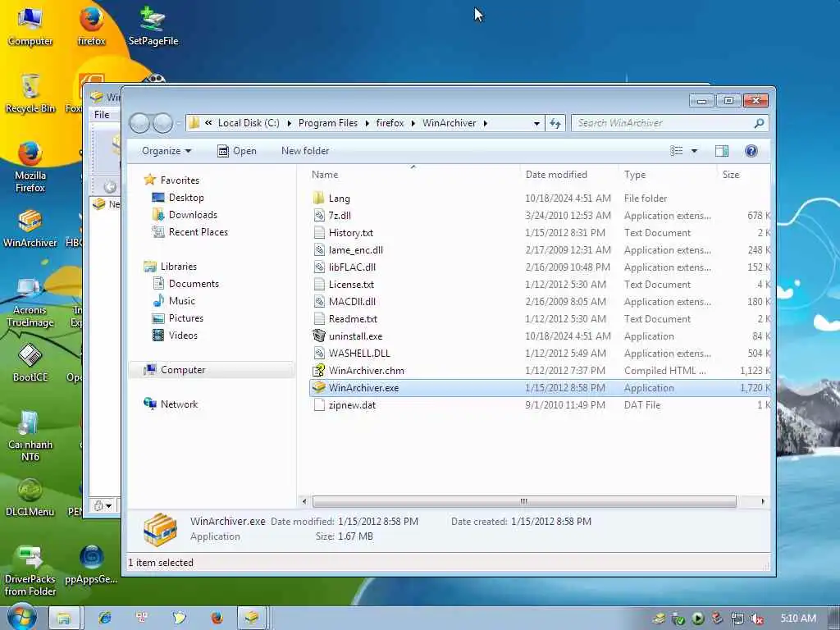840x630 pixels.
Task: Open the BootICE desktop icon
Action: (x=30, y=363)
